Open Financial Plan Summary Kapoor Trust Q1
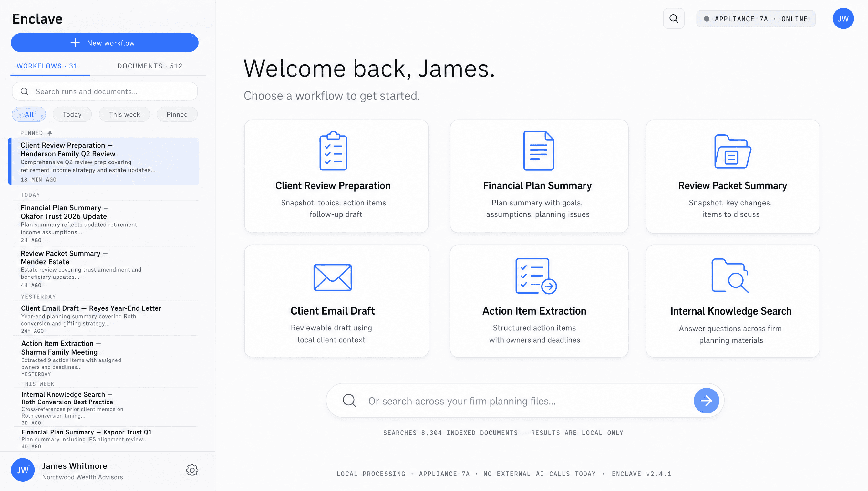The height and width of the screenshot is (491, 868). 105,438
